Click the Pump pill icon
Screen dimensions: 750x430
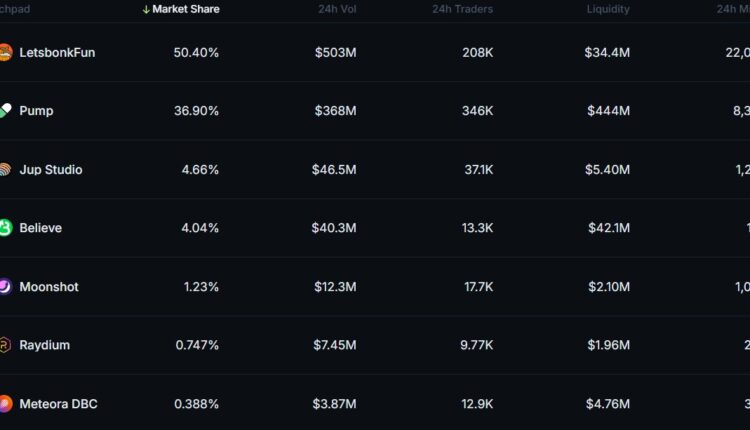coord(5,111)
